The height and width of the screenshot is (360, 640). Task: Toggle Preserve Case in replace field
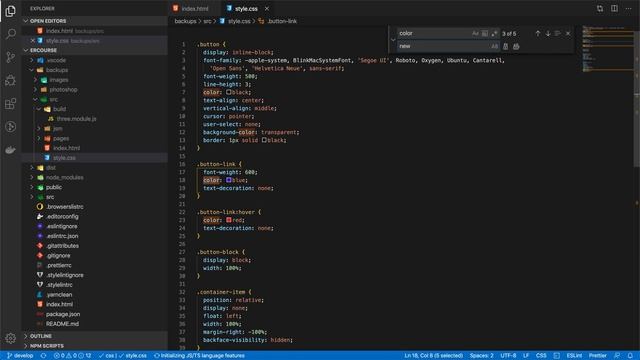[x=494, y=46]
